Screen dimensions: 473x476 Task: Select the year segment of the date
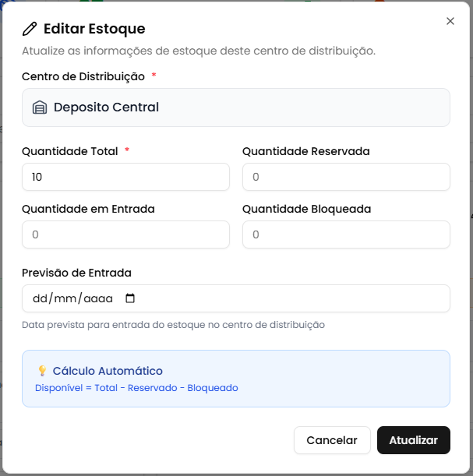(x=98, y=298)
